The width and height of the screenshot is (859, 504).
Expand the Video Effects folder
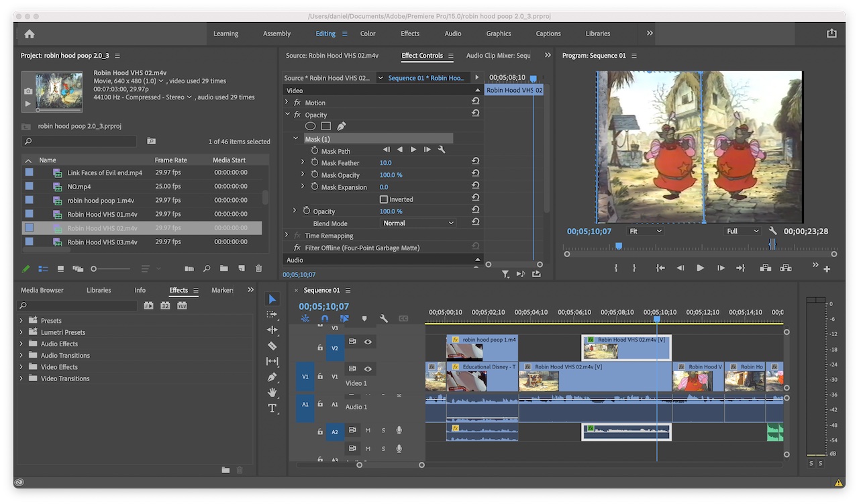click(x=21, y=367)
